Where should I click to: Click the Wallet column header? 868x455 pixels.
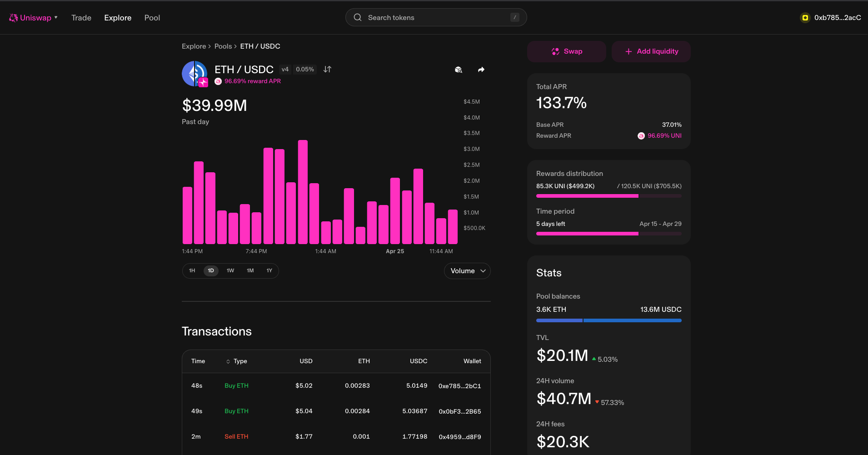472,361
